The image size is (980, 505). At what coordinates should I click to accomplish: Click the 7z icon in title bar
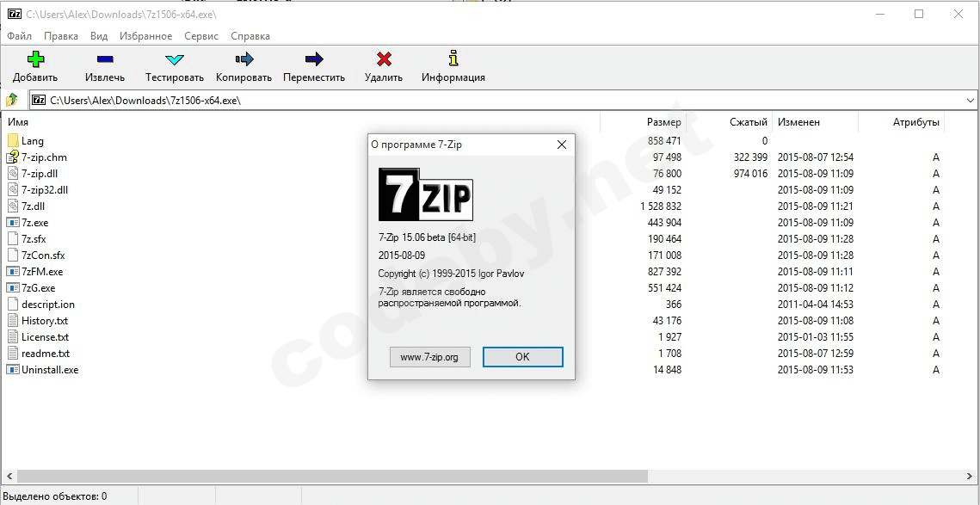[15, 14]
